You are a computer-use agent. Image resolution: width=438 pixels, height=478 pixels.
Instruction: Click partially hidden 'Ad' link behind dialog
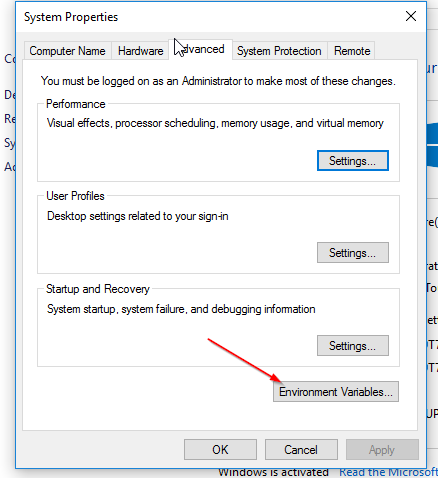point(10,166)
